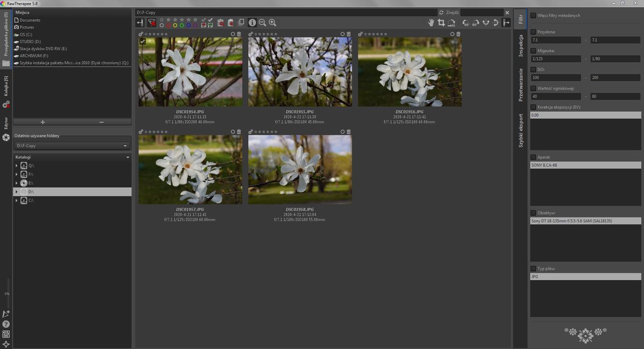
Task: Check the 'Aparat' filter checkbox
Action: [x=533, y=157]
